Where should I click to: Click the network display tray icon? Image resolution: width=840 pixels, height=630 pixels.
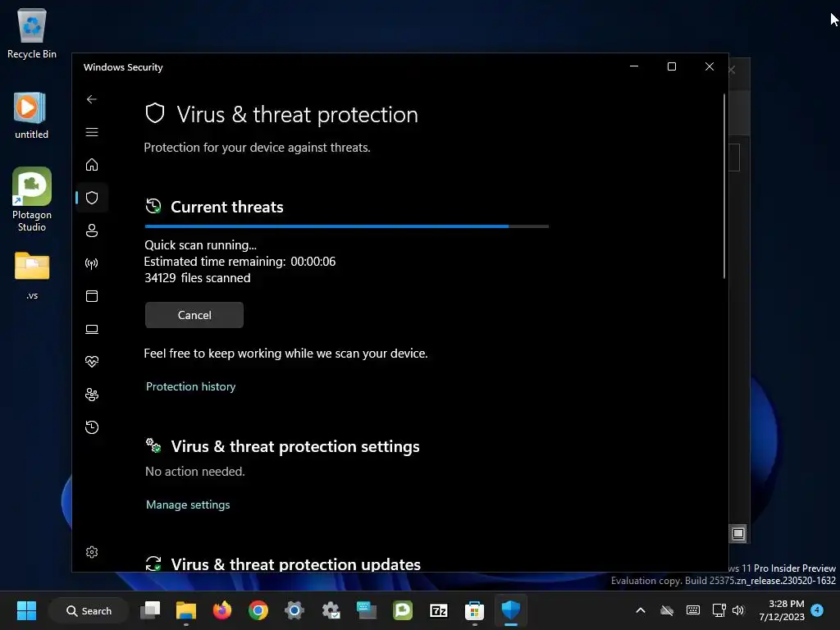click(719, 610)
